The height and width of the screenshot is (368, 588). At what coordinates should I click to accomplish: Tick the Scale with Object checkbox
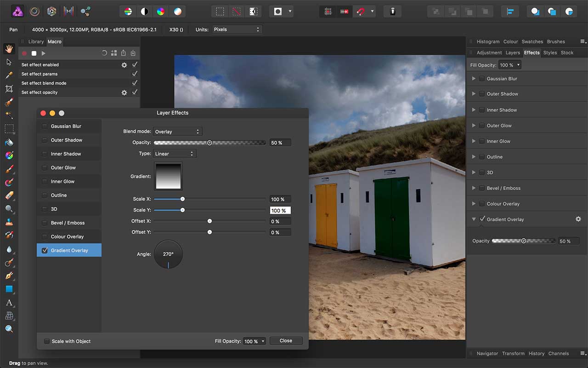point(47,341)
